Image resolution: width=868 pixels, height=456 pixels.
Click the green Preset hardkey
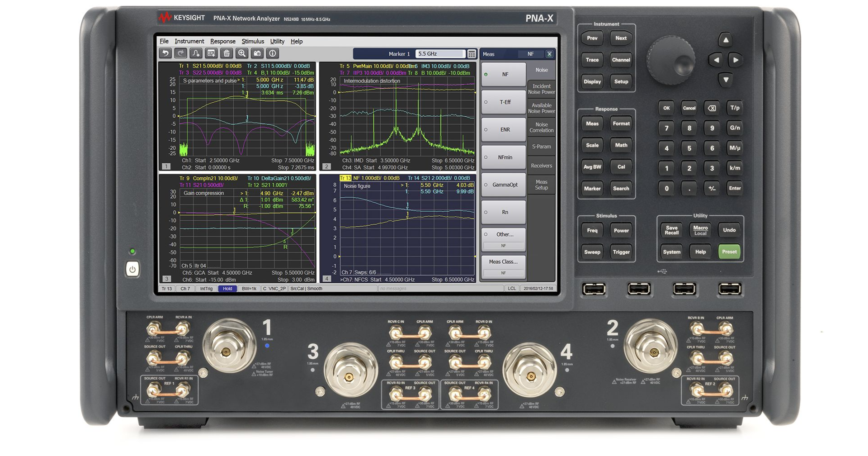tap(729, 252)
